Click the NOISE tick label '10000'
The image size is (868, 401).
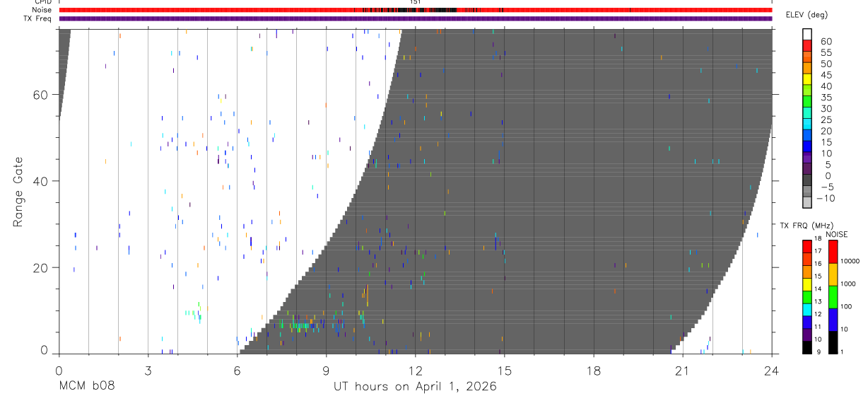tap(850, 262)
